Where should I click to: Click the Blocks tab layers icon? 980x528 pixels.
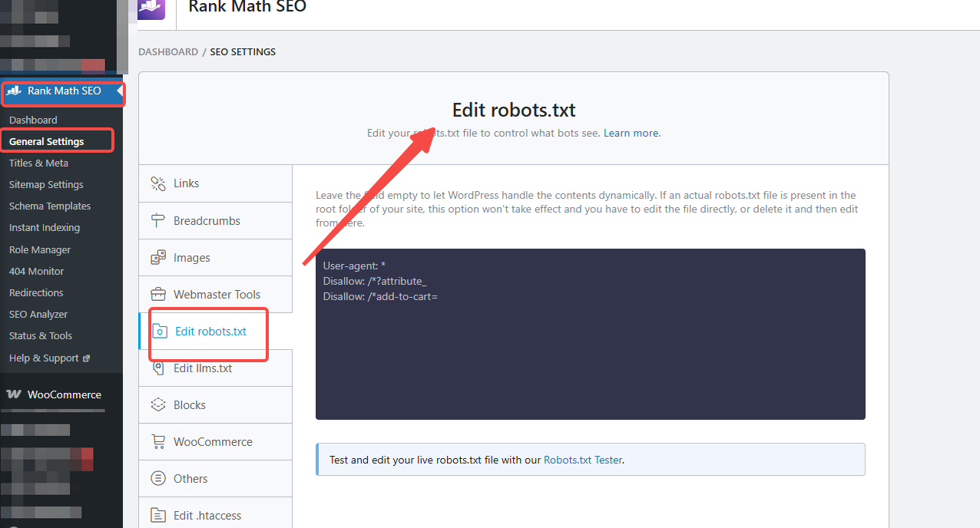click(158, 404)
